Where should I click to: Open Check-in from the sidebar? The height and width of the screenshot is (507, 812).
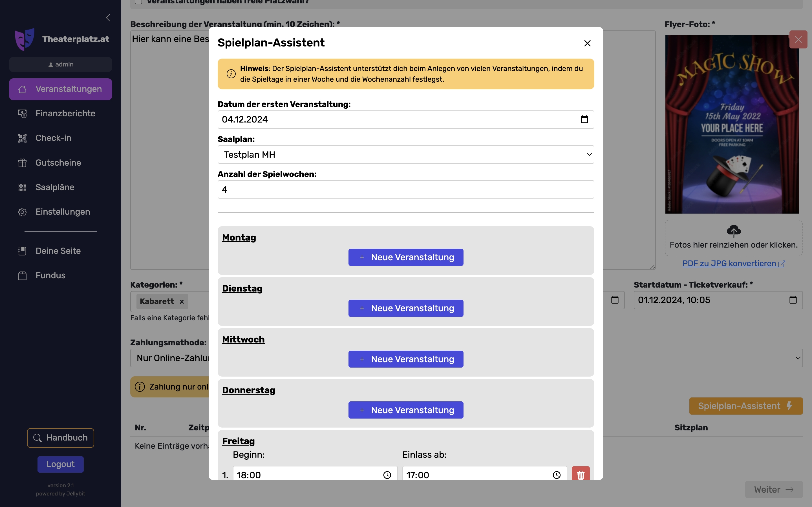(54, 138)
